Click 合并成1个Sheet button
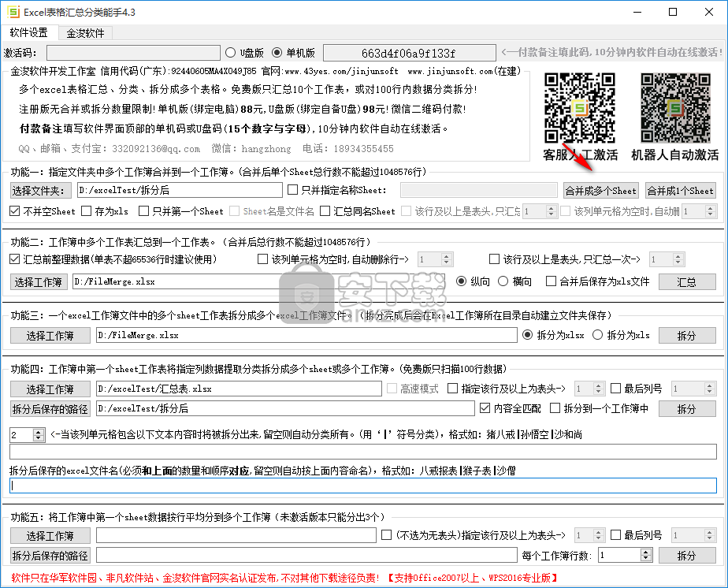Screen dimensions: 728x588 point(680,191)
